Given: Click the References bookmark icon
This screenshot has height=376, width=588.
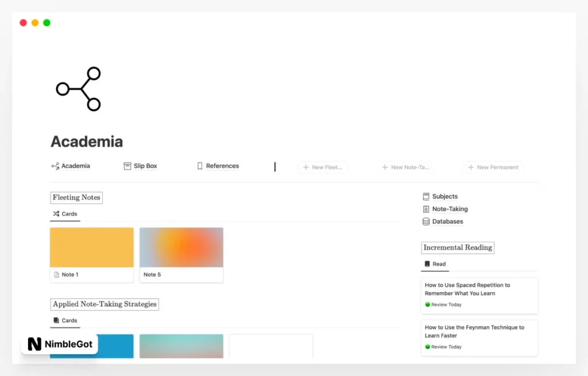Looking at the screenshot, I should click(200, 166).
